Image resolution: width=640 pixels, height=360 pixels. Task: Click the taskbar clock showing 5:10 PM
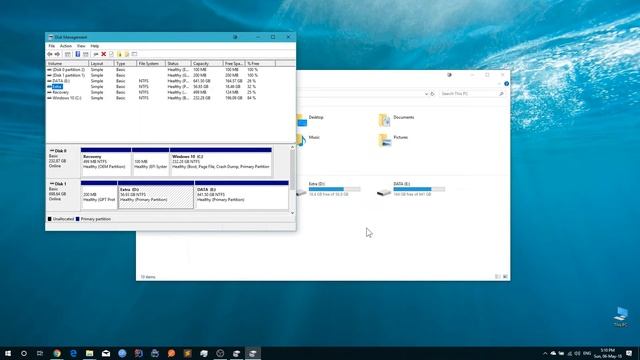608,353
